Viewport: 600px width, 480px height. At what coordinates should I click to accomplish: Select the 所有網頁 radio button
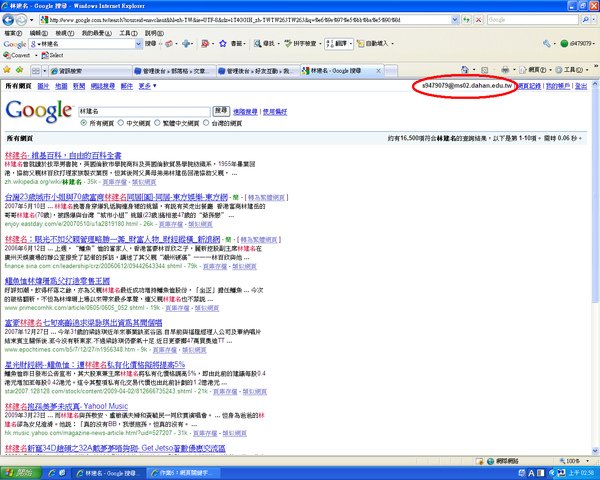pos(83,123)
